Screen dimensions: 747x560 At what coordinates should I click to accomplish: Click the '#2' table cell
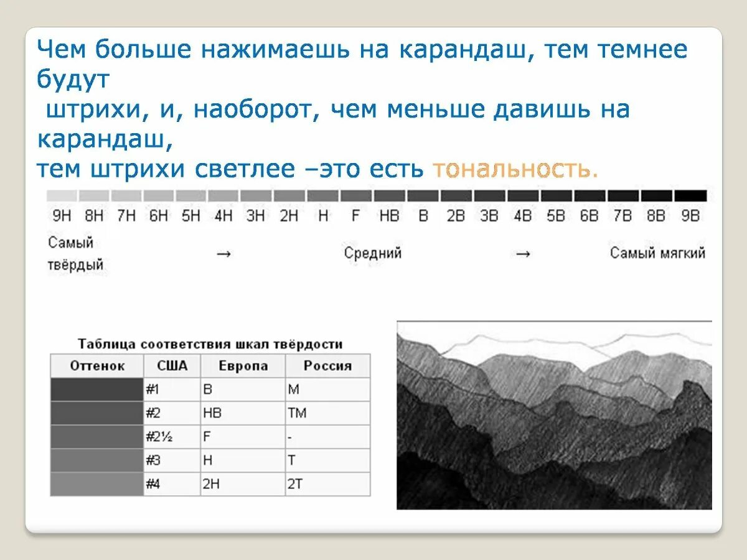click(x=172, y=413)
